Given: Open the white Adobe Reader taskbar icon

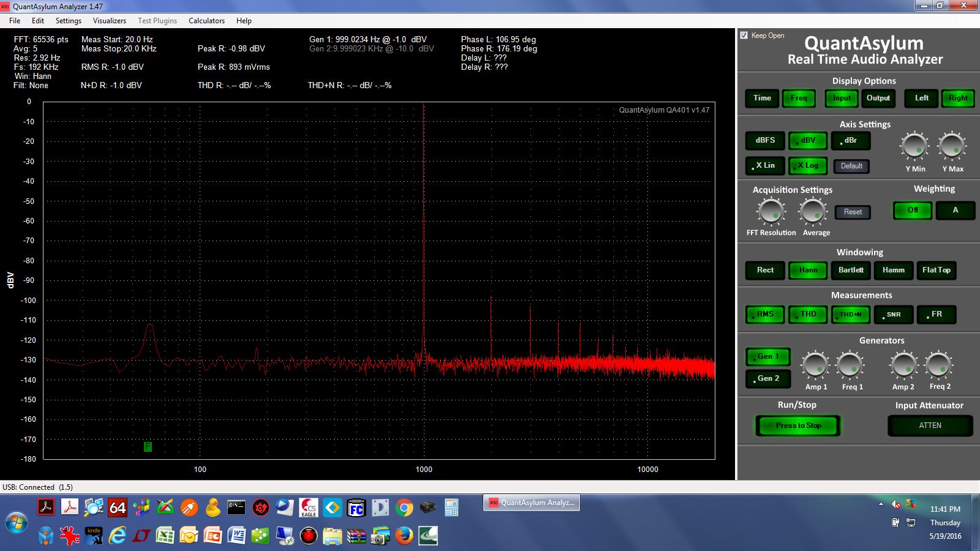Looking at the screenshot, I should 70,508.
